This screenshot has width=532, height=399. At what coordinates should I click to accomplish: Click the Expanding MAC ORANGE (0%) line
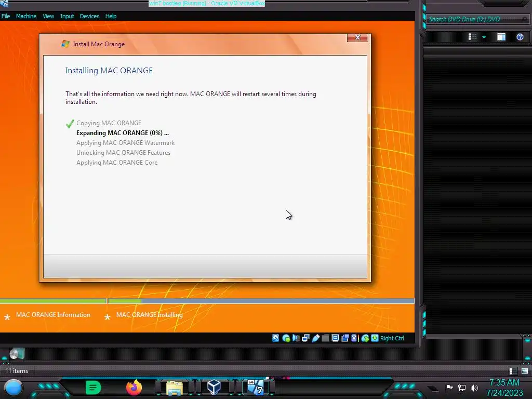pos(123,133)
